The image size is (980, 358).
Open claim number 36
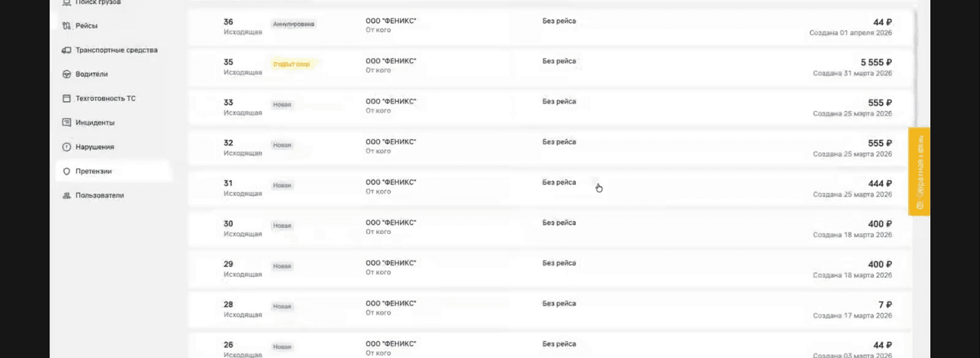(x=228, y=21)
